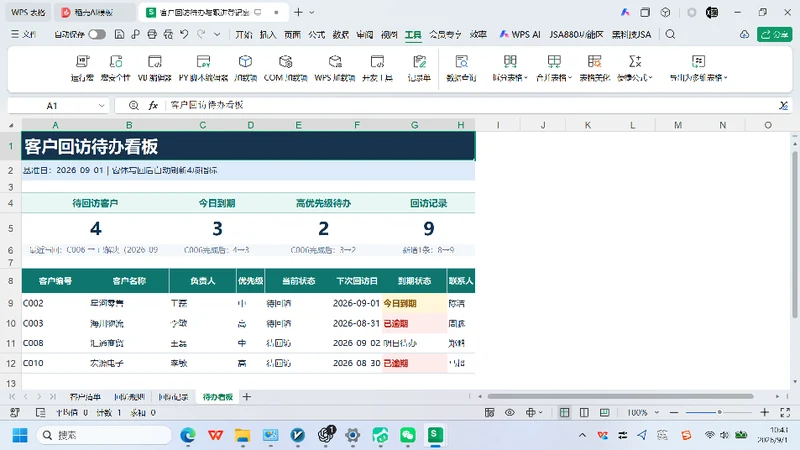Open the 文件 (File) menu button
The image size is (800, 450).
23,34
